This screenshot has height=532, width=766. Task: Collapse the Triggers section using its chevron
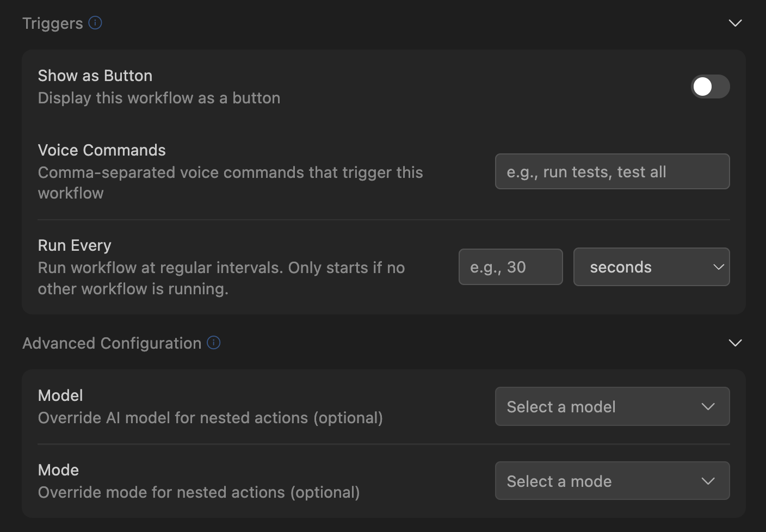735,23
